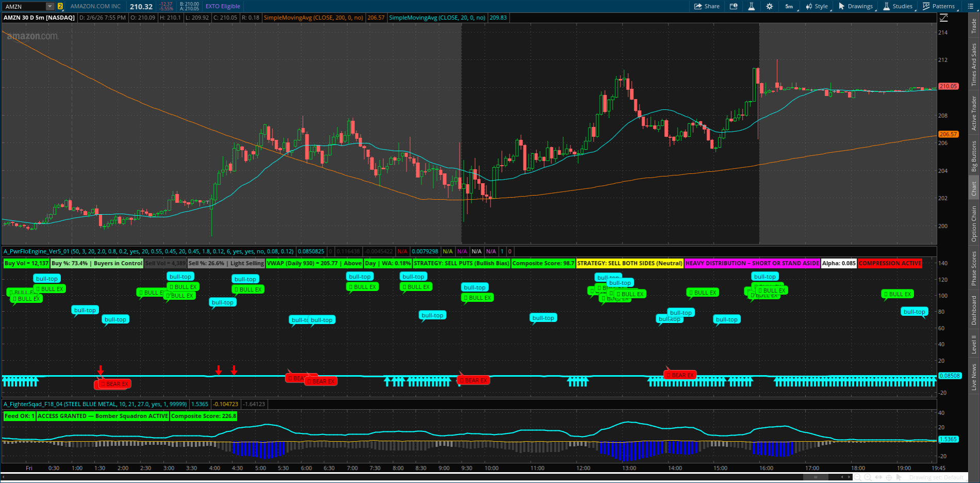Click the AMZN symbol input field
980x483 pixels.
pyautogui.click(x=23, y=7)
